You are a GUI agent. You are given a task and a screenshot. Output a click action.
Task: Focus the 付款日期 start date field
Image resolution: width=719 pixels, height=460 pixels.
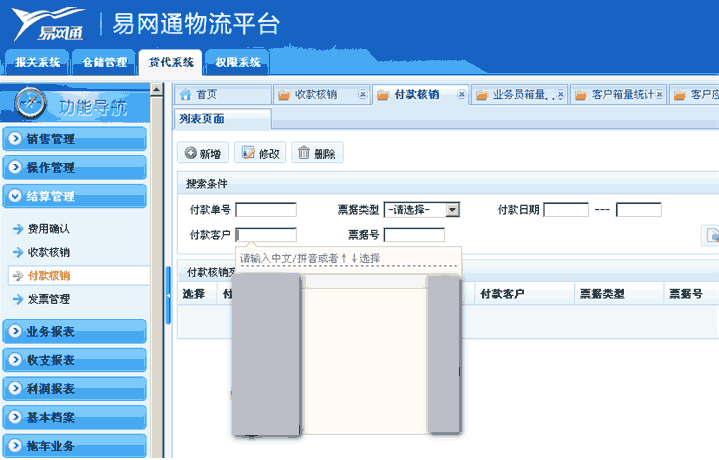[x=566, y=210]
